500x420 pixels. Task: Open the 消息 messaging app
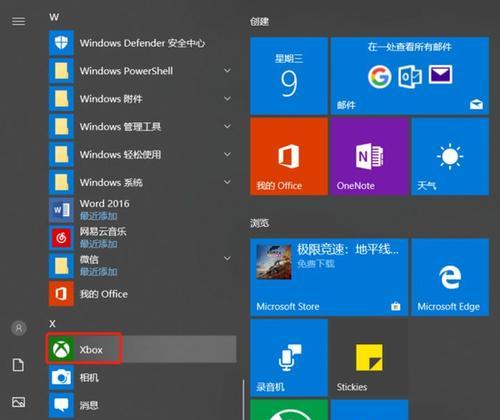click(x=142, y=405)
